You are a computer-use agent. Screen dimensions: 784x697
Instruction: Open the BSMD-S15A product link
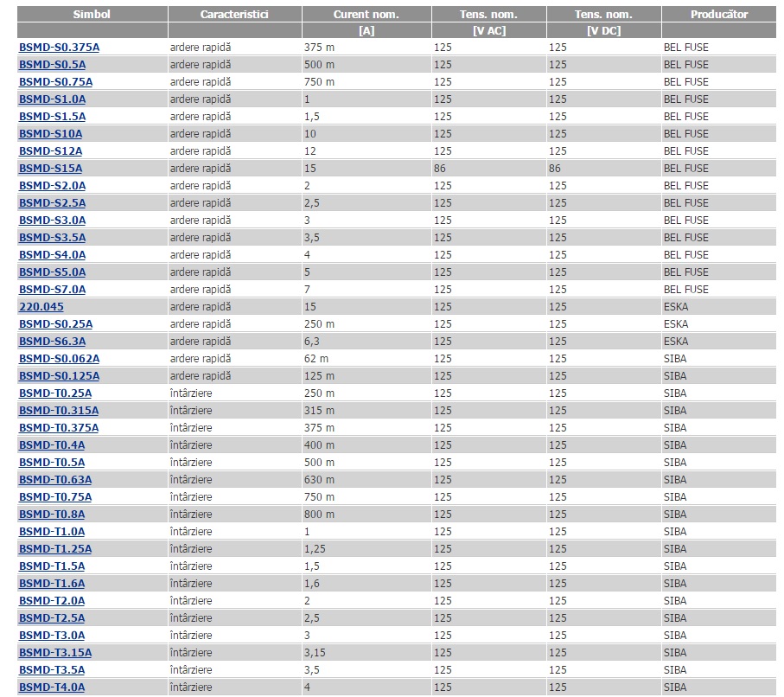pos(50,168)
